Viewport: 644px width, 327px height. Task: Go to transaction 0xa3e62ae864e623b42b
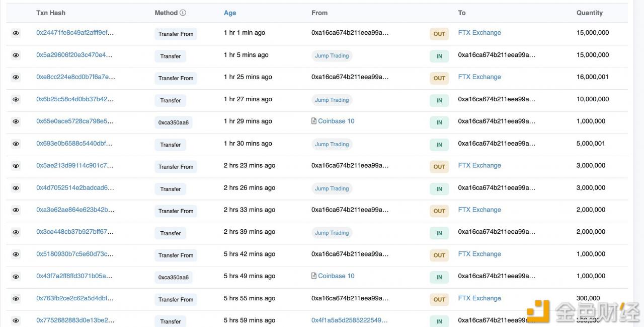tap(75, 210)
